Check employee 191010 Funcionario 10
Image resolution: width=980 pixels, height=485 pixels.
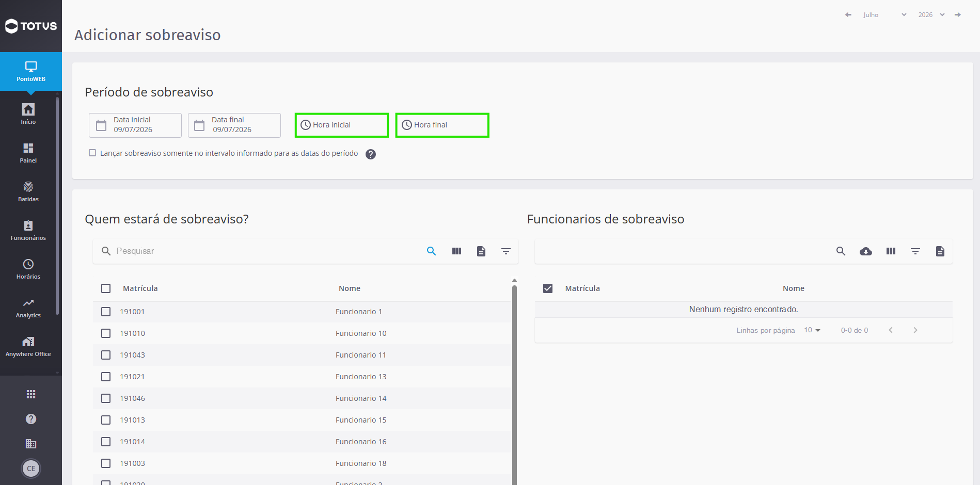pyautogui.click(x=106, y=333)
